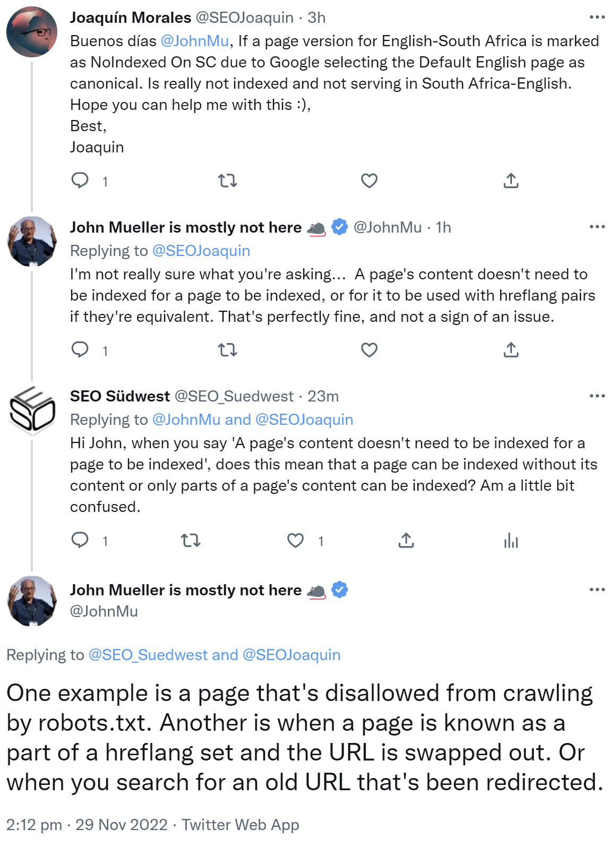616x846 pixels.
Task: Retweet the SEO Südwest tweet
Action: coord(190,541)
